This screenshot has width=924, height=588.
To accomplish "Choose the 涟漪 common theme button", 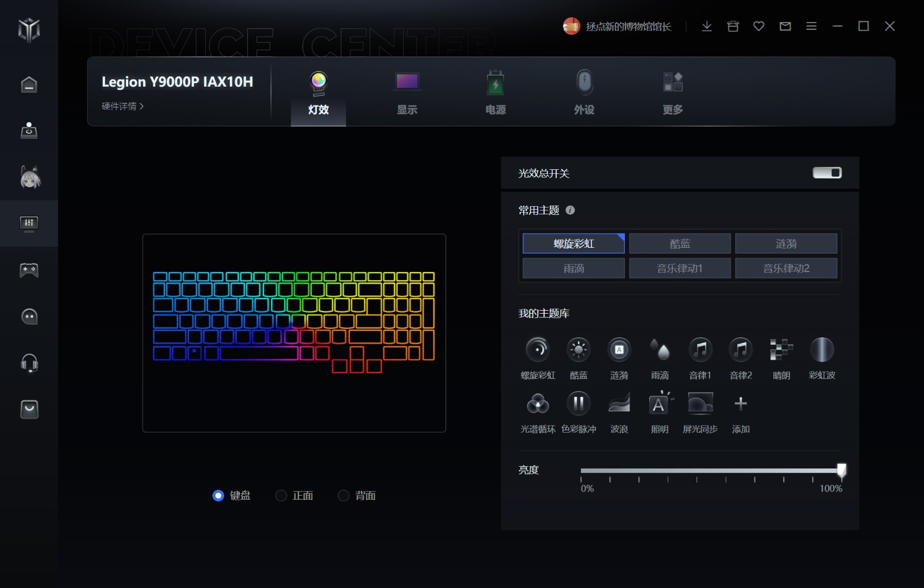I will click(x=786, y=244).
